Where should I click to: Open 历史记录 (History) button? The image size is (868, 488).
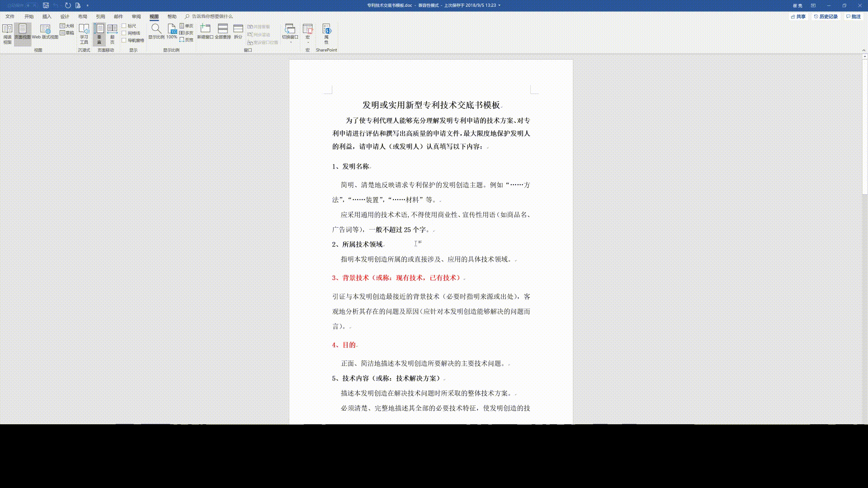pos(826,16)
